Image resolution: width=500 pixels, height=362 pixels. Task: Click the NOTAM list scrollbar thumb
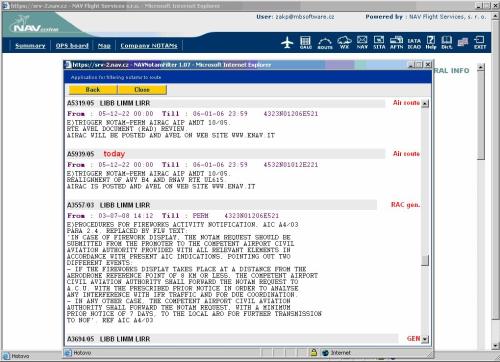tap(425, 260)
